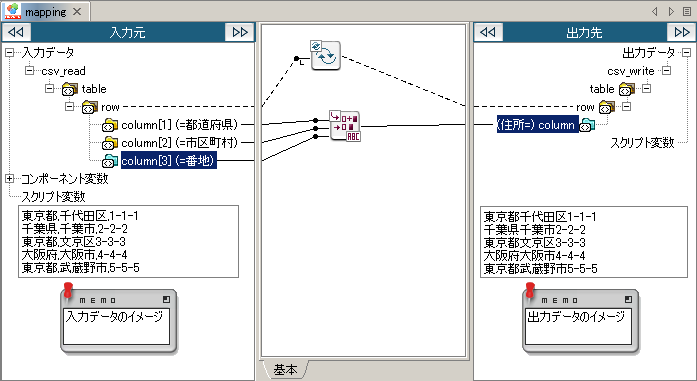Image resolution: width=697 pixels, height=381 pixels.
Task: Click the red pin on the 入力データのイメージ memo
Action: tap(68, 290)
